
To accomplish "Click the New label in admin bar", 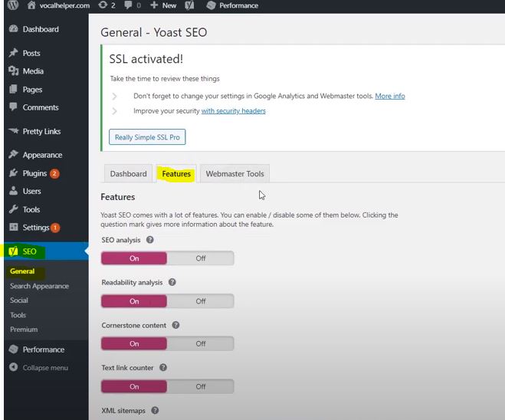I will tap(169, 5).
